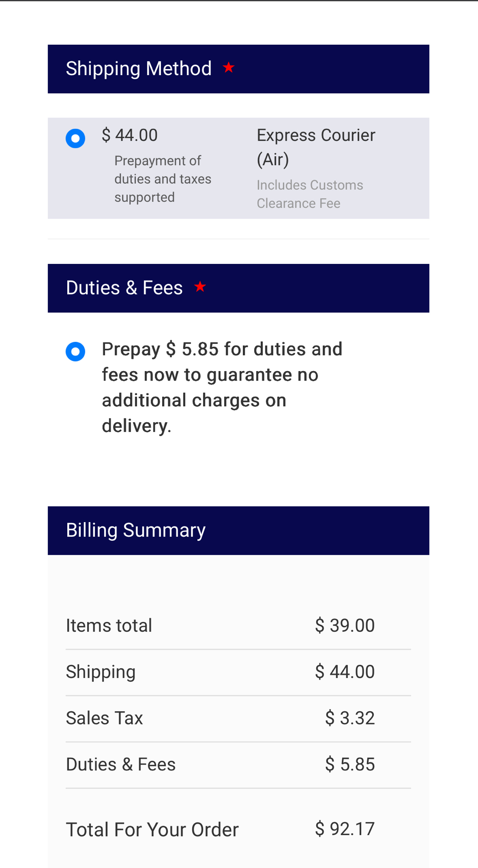478x868 pixels.
Task: Click the $ 3.32 sales tax amount
Action: [x=350, y=718]
